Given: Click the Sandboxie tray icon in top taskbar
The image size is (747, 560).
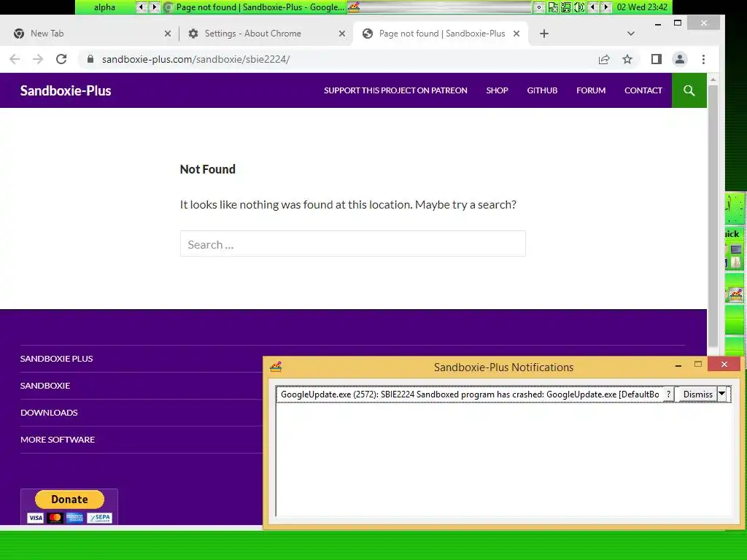Looking at the screenshot, I should (354, 7).
